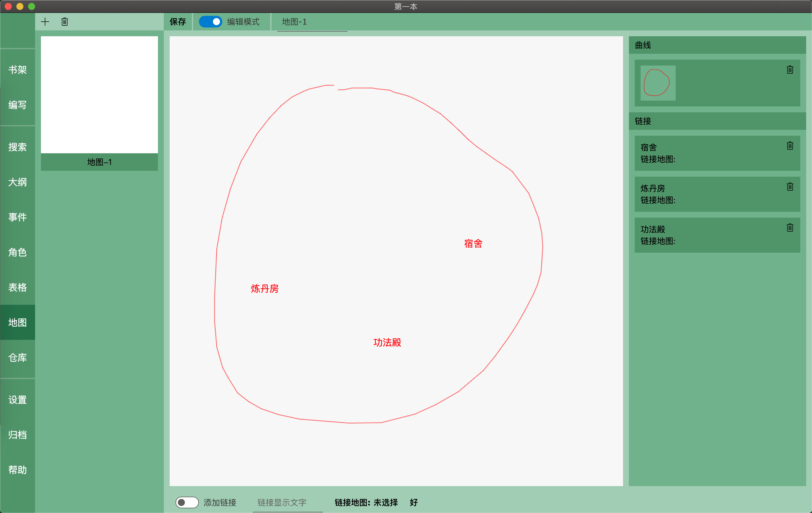Image resolution: width=812 pixels, height=513 pixels.
Task: Delete the 功法殿 link entry
Action: (790, 228)
